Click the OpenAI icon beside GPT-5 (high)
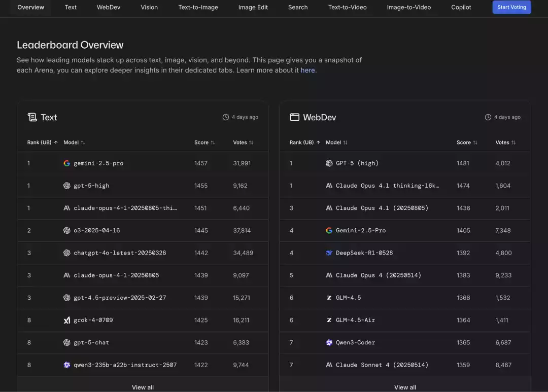Viewport: 548px width, 392px height. coord(329,163)
